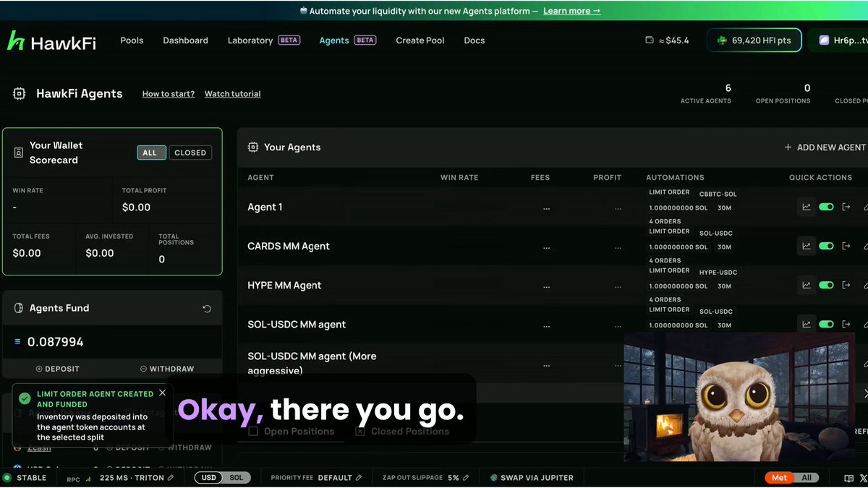Click the exit icon for HYPE MM Agent

tap(846, 285)
